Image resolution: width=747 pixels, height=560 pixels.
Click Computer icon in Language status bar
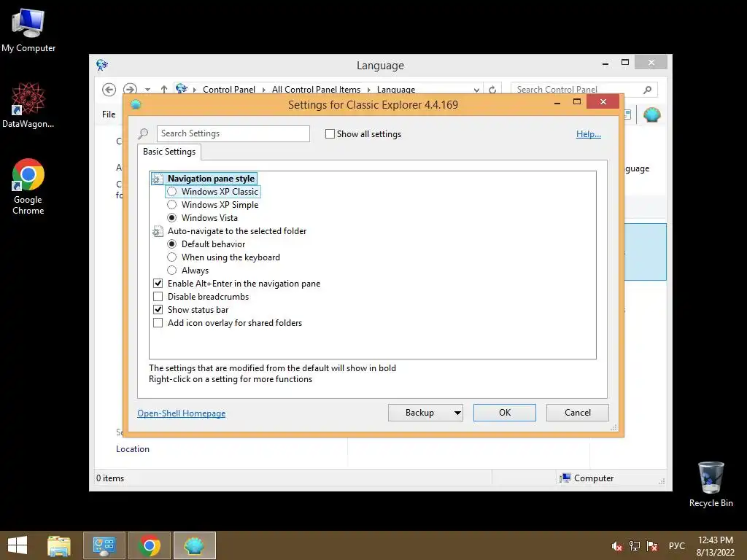(x=565, y=478)
